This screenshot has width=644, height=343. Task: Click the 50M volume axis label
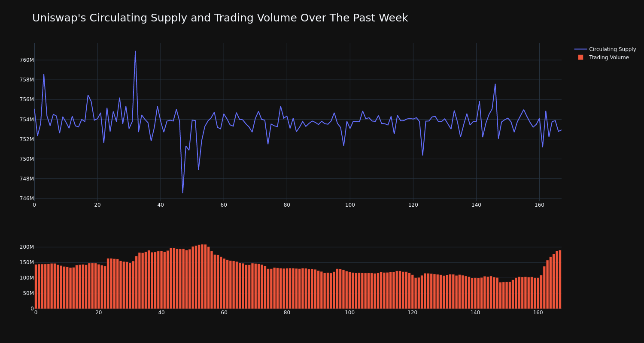(28, 293)
